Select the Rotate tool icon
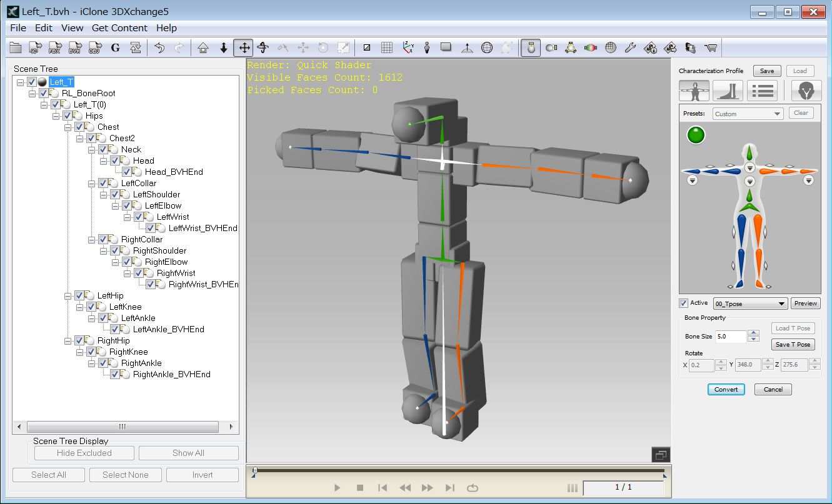 263,47
